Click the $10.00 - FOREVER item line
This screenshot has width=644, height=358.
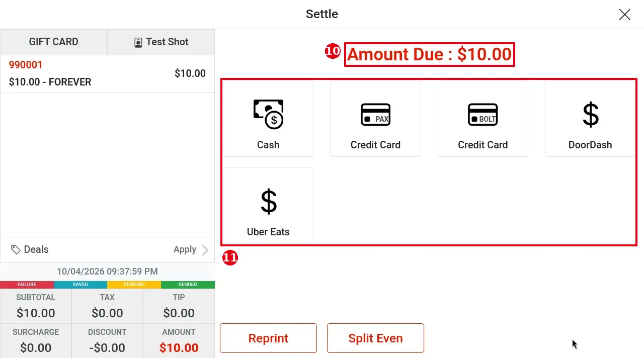(50, 82)
